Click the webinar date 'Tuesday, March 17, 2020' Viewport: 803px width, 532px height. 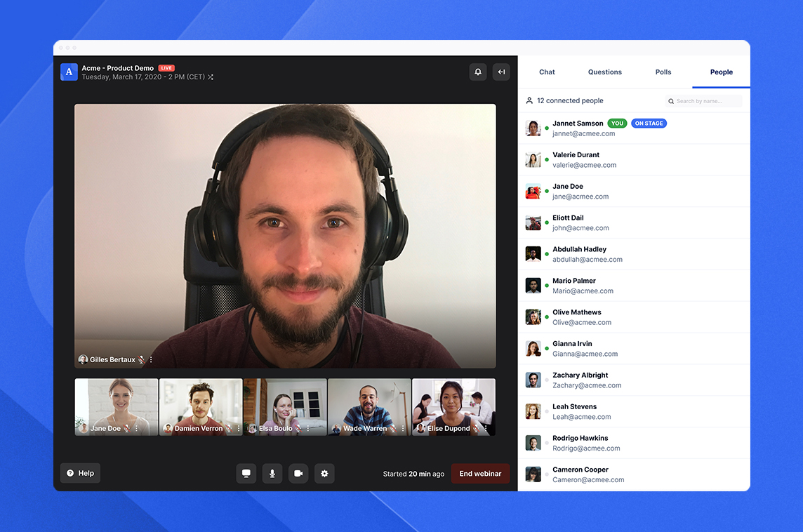[x=121, y=77]
